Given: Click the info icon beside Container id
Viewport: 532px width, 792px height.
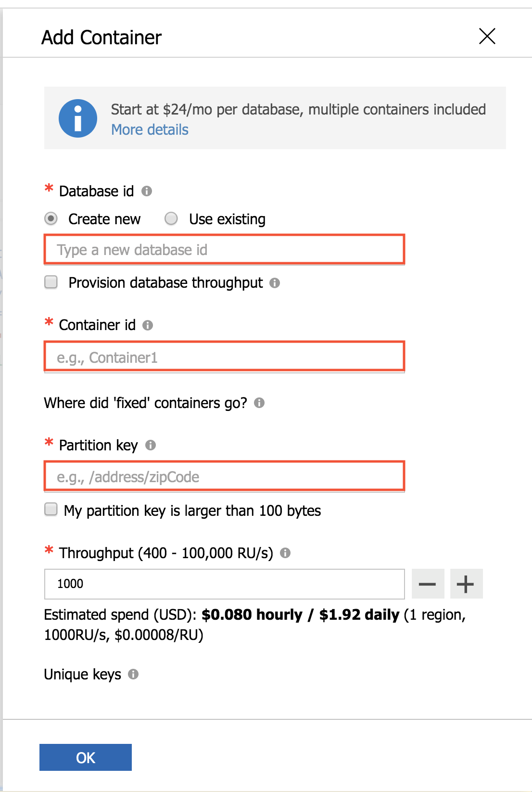Looking at the screenshot, I should coord(148,325).
